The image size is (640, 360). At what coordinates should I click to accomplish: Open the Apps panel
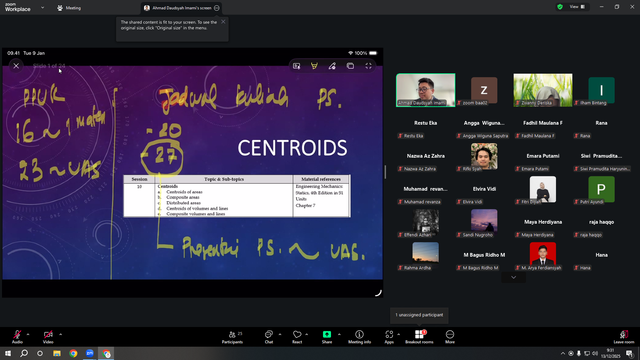pos(389,337)
